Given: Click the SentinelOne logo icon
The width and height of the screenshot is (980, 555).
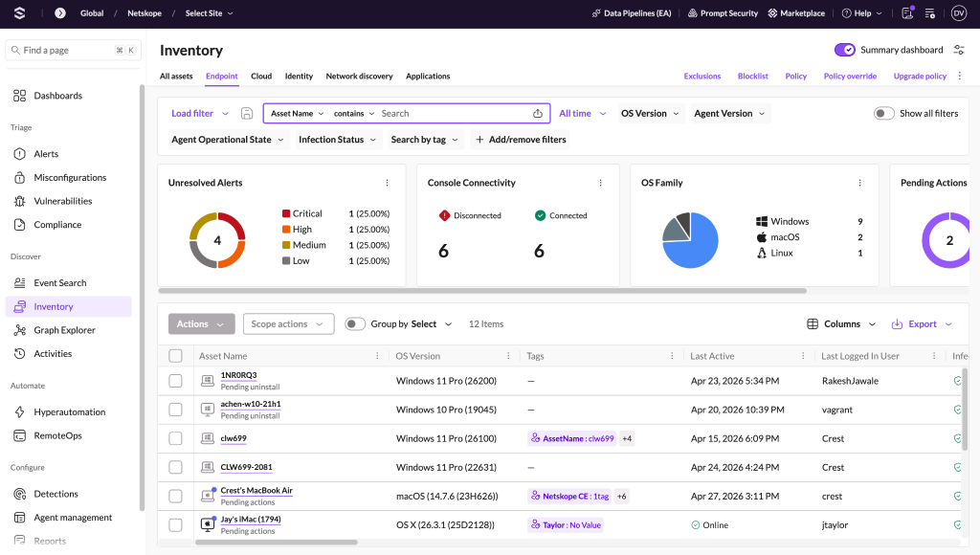Looking at the screenshot, I should [x=19, y=13].
